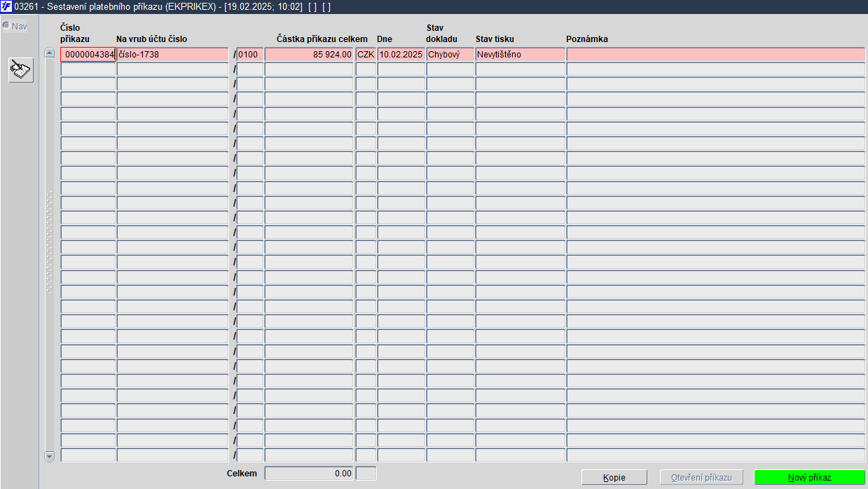Click the application icon in title bar
The image size is (868, 489).
click(x=6, y=6)
